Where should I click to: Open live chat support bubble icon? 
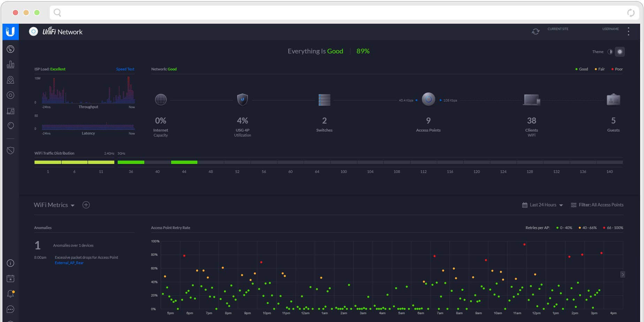click(10, 309)
